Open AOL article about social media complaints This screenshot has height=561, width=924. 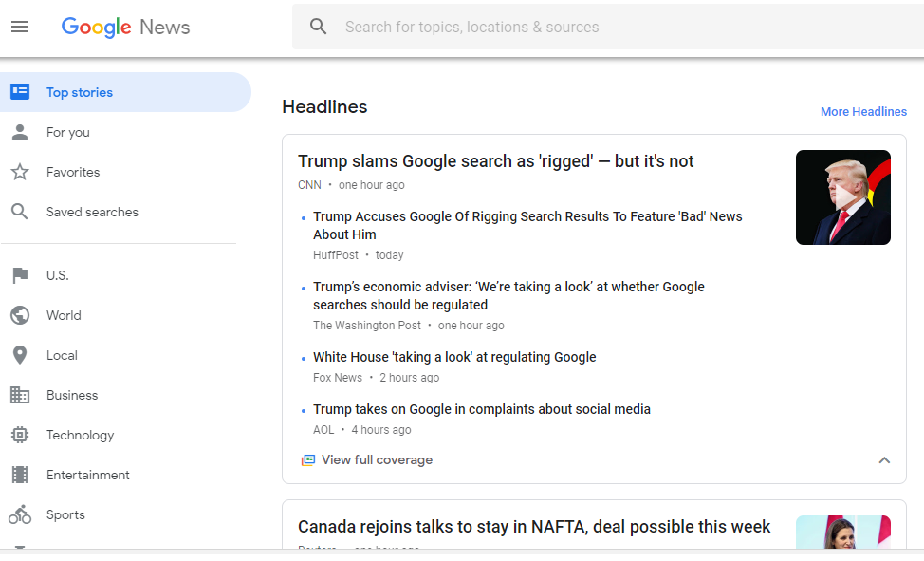click(481, 409)
